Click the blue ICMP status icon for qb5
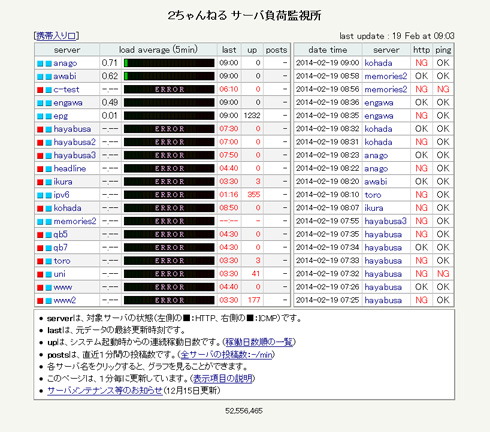This screenshot has height=432, width=490. point(49,235)
